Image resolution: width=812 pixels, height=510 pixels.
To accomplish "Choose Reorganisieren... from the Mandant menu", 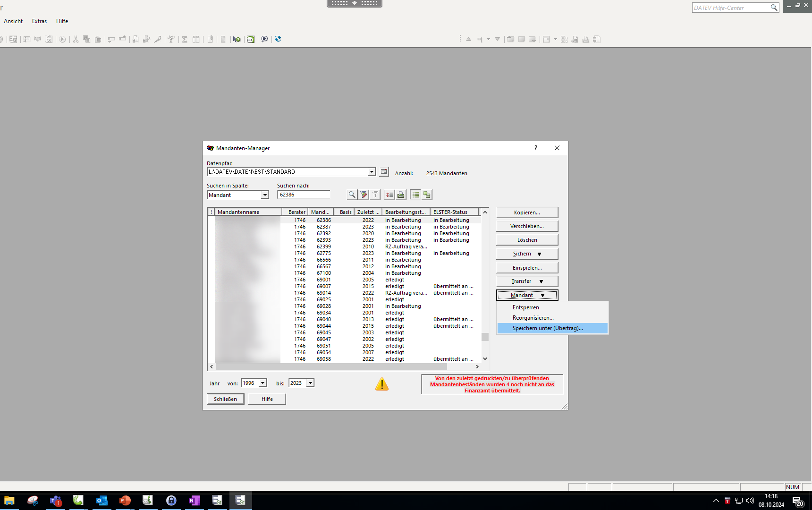I will 533,318.
